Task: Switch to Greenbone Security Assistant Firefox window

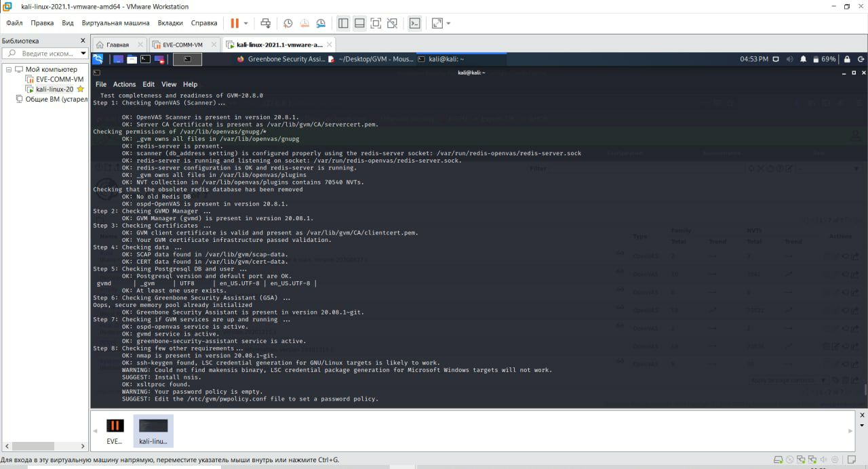Action: 281,59
